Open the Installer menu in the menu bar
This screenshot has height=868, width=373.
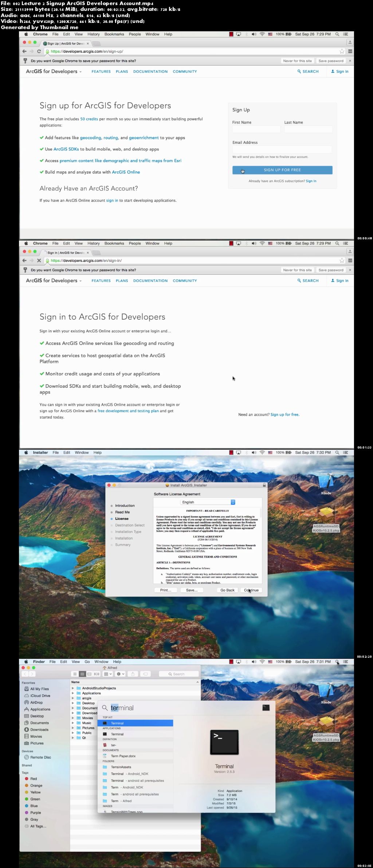[x=40, y=453]
